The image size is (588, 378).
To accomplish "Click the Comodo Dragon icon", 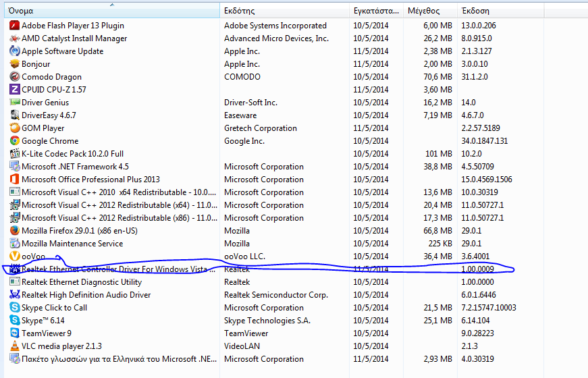I will tap(15, 76).
